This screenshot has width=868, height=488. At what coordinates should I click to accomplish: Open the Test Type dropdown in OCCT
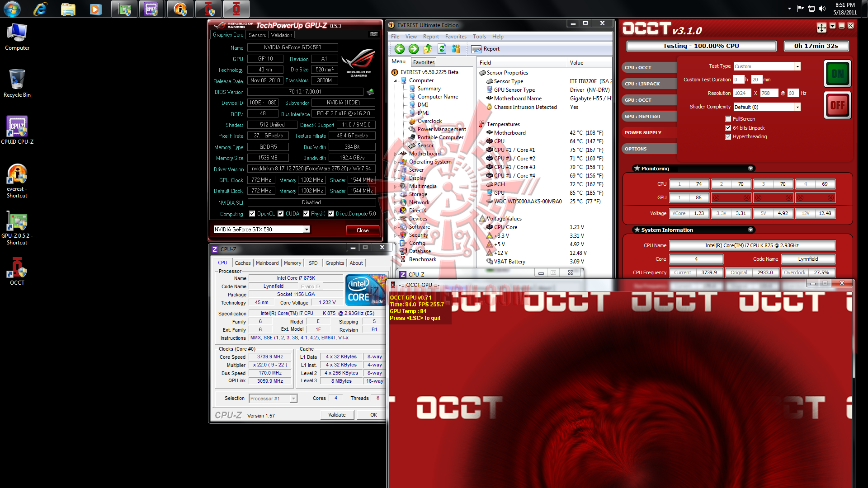[797, 66]
